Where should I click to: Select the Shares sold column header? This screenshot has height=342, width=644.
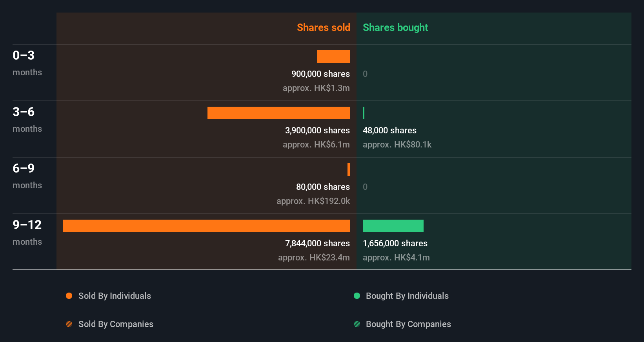[324, 27]
